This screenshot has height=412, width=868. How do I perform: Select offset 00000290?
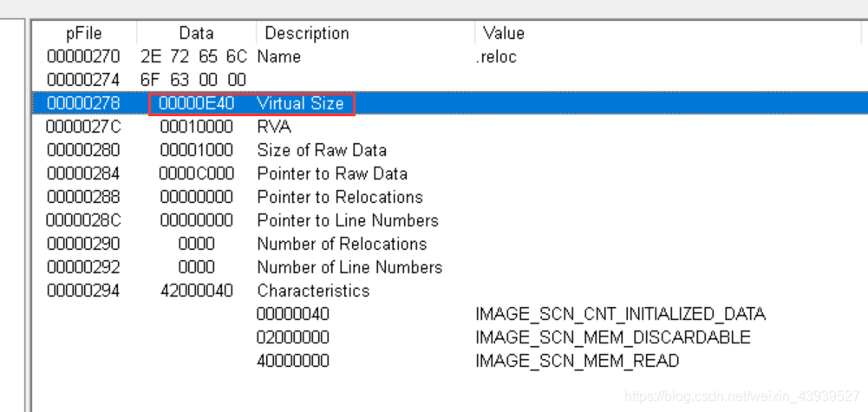(x=83, y=244)
